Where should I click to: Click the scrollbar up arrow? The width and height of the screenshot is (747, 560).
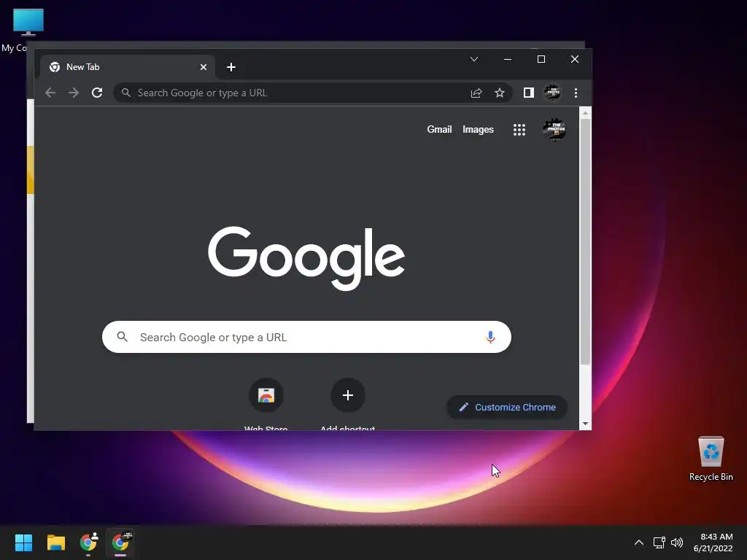pos(585,113)
